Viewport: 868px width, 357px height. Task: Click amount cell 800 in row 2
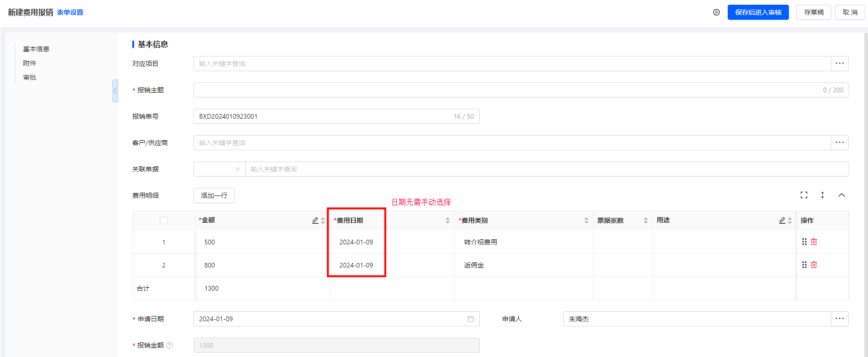263,265
